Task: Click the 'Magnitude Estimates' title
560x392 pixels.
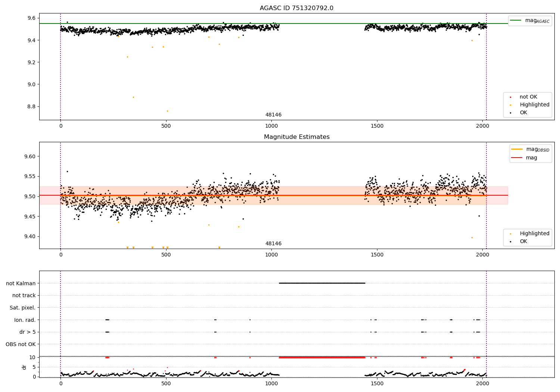Action: pyautogui.click(x=296, y=137)
